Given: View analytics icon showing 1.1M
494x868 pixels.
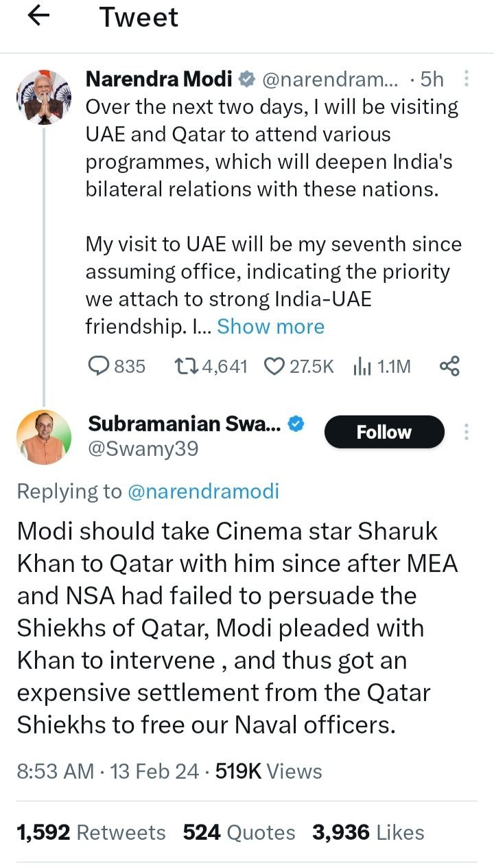Looking at the screenshot, I should point(362,367).
